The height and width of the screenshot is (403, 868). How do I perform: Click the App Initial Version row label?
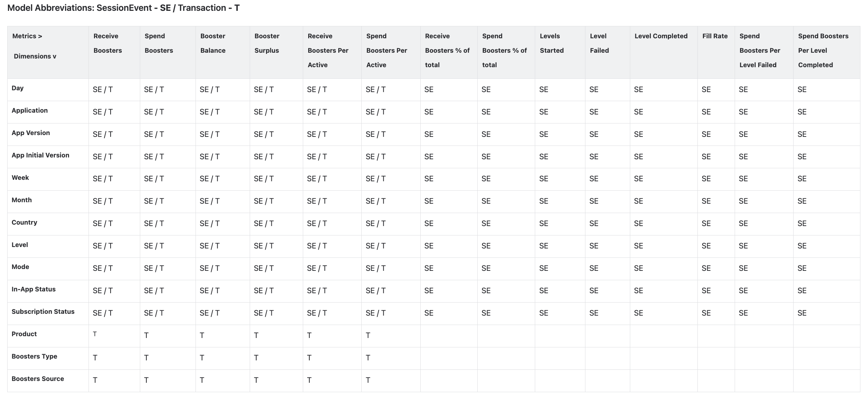click(40, 155)
